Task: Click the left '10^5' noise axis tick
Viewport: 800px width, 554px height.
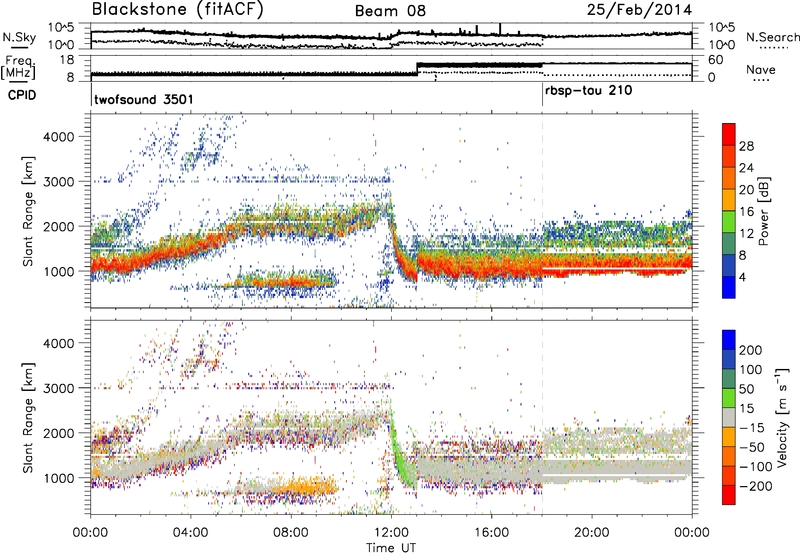Action: 61,28
